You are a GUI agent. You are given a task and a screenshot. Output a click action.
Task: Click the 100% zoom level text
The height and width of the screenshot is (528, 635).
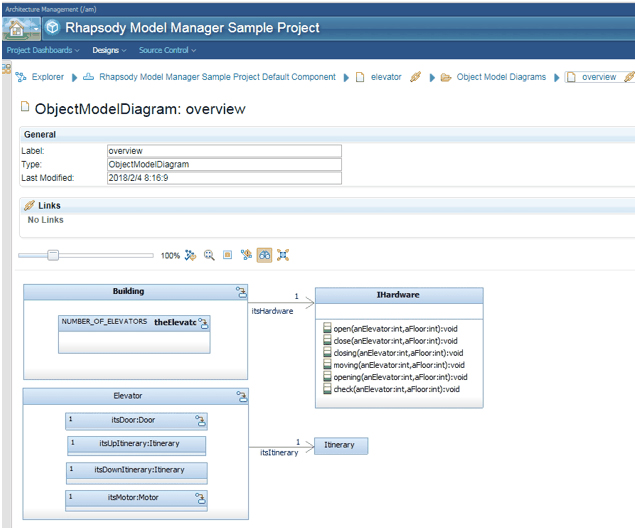coord(170,255)
